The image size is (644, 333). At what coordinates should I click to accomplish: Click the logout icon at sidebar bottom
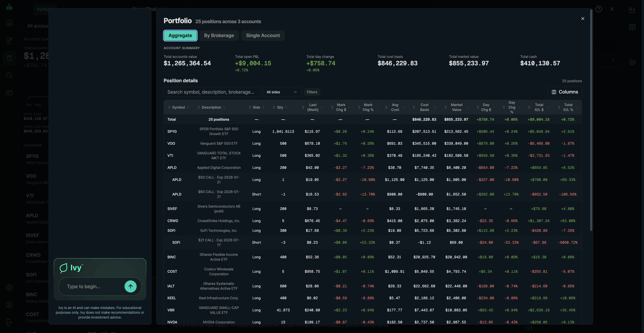click(9, 322)
